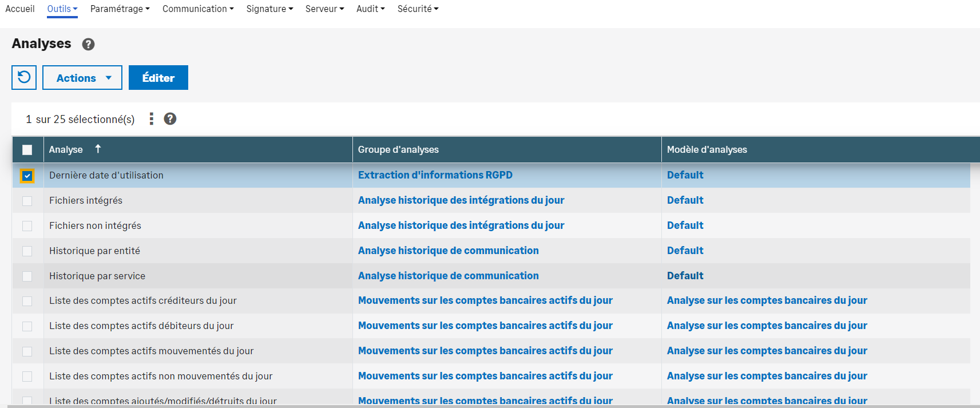This screenshot has height=408, width=980.
Task: Click the Éditer button
Action: [158, 78]
